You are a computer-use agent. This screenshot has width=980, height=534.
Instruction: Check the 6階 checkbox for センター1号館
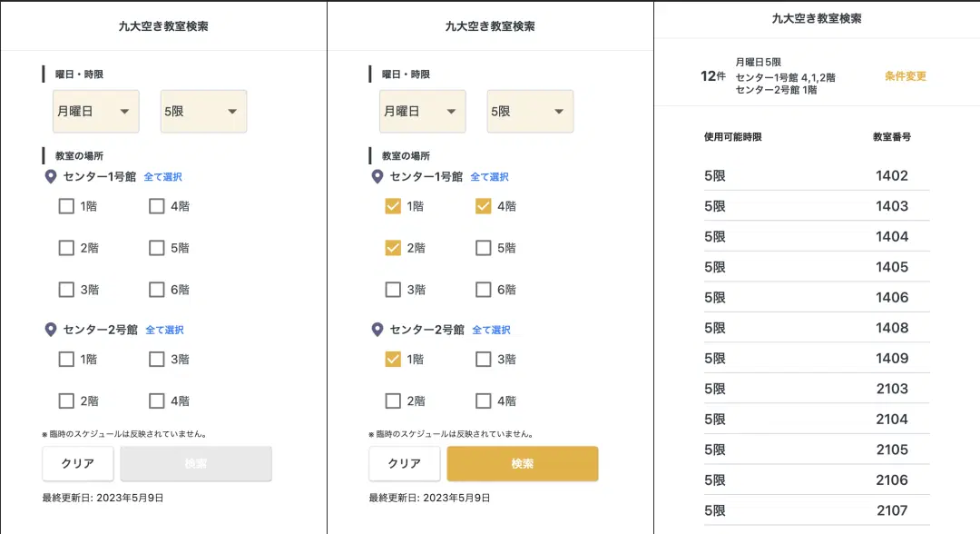click(156, 289)
